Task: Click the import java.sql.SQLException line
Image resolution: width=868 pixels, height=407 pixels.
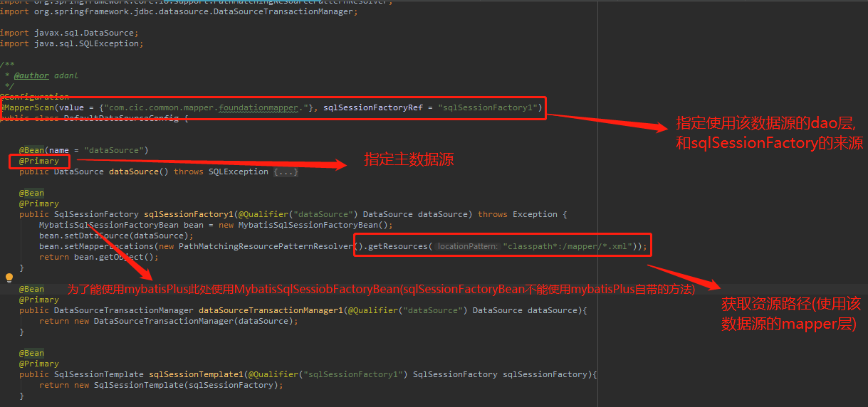Action: point(71,43)
